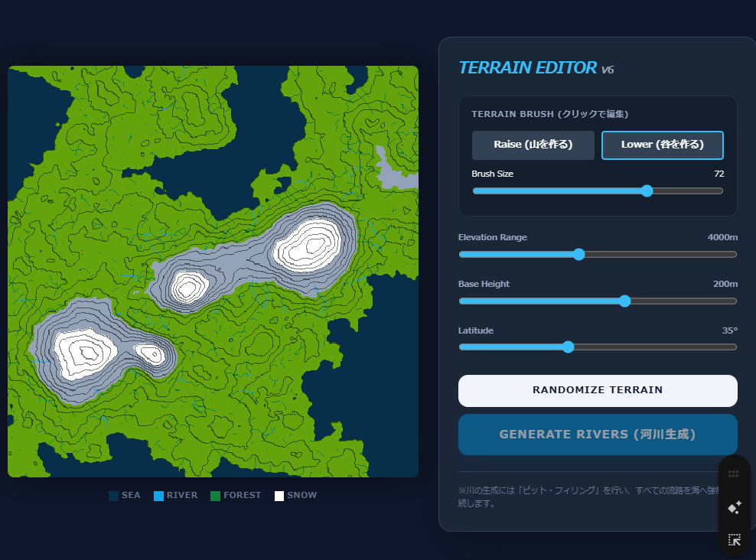Image resolution: width=756 pixels, height=560 pixels.
Task: Select the Lower terrain brush mode
Action: point(662,145)
